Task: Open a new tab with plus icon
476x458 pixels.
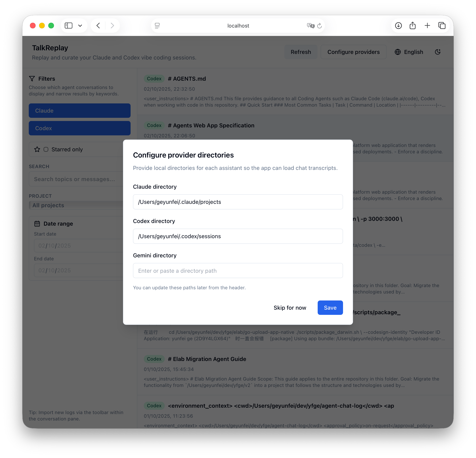Action: (427, 26)
